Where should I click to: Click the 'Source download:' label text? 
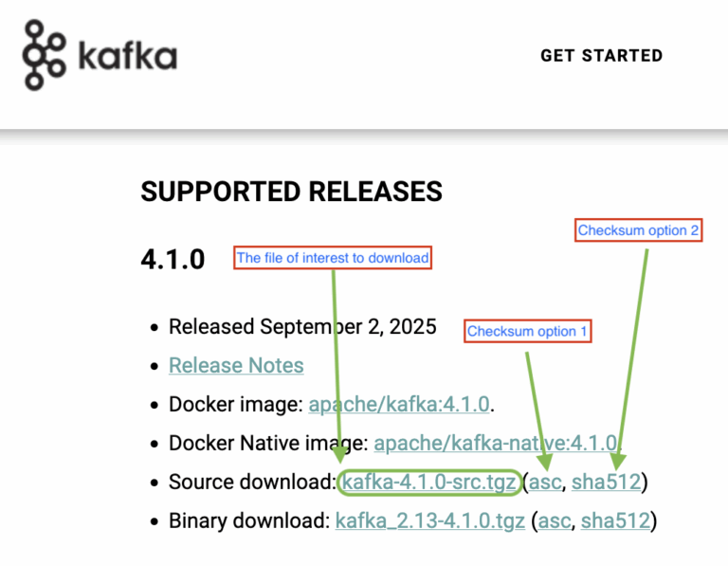tap(251, 483)
